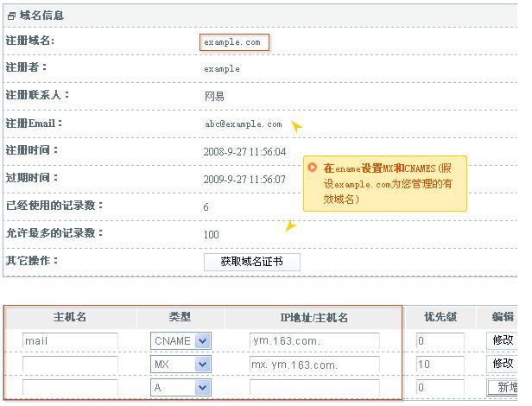This screenshot has width=532, height=406.
Task: Click 修改 button for the MX record
Action: tap(502, 364)
